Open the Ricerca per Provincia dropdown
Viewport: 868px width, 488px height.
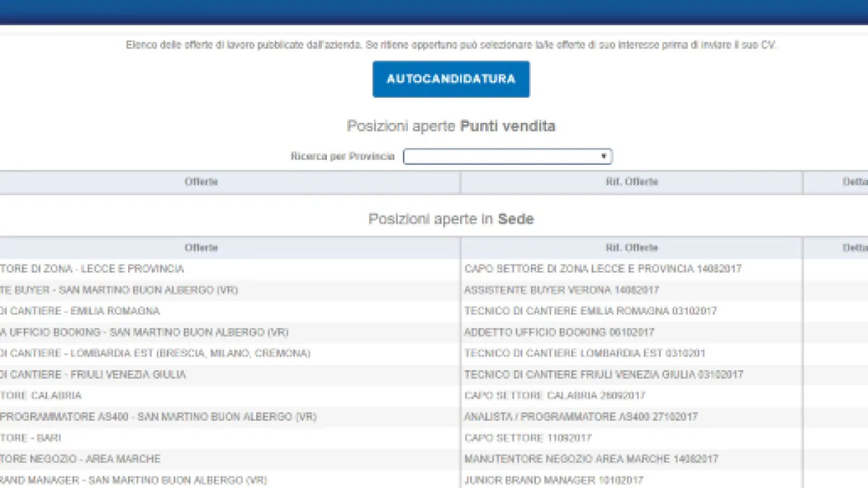coord(507,157)
